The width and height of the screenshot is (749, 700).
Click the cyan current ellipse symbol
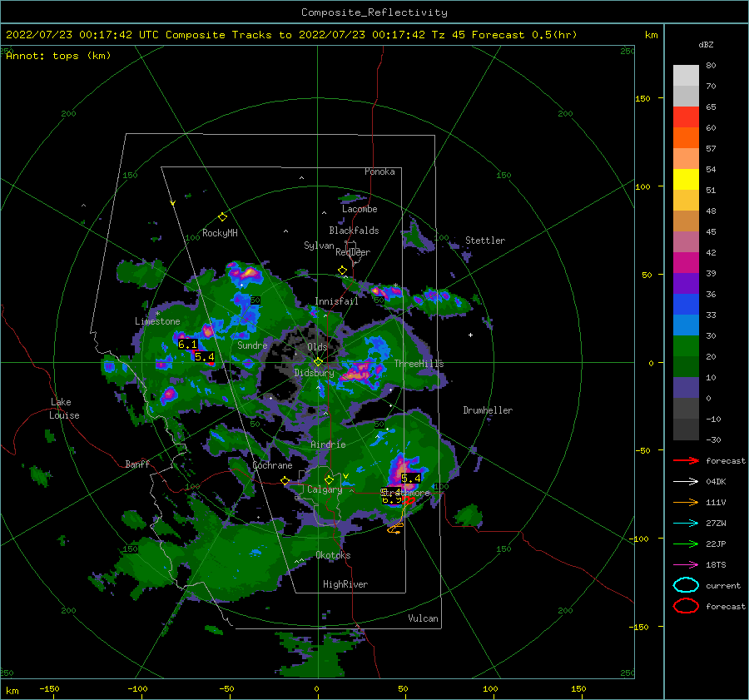coord(686,585)
